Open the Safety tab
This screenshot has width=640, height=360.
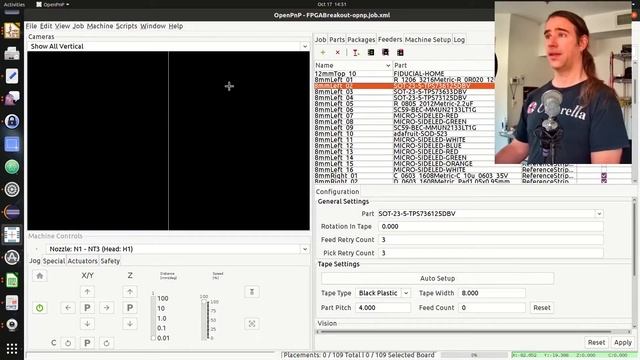coord(110,261)
